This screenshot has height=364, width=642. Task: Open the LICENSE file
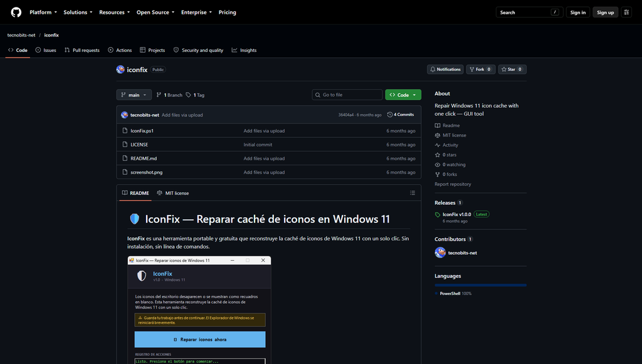139,145
